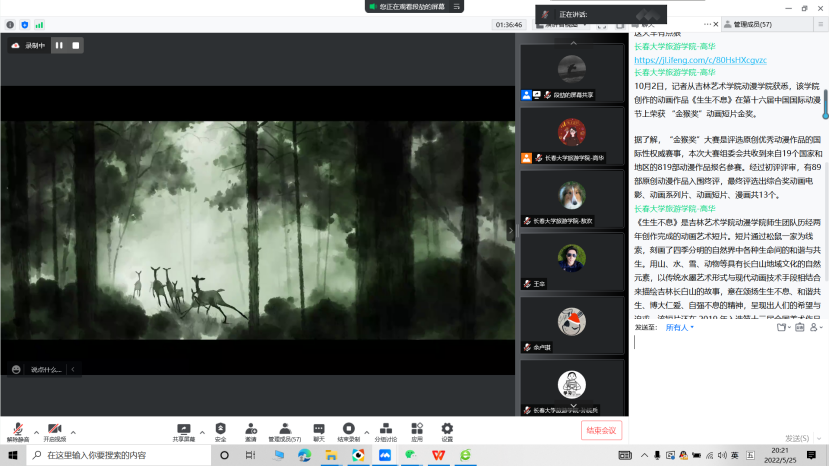829x466 pixels.
Task: Click the Windows taskbar search box
Action: tap(119, 455)
